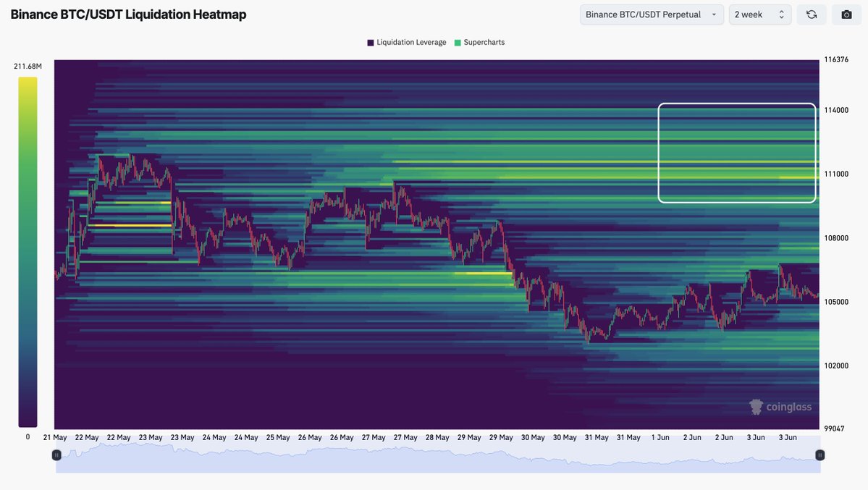Click the 0 scale minimum label
Viewport: 868px width, 490px height.
[x=28, y=437]
